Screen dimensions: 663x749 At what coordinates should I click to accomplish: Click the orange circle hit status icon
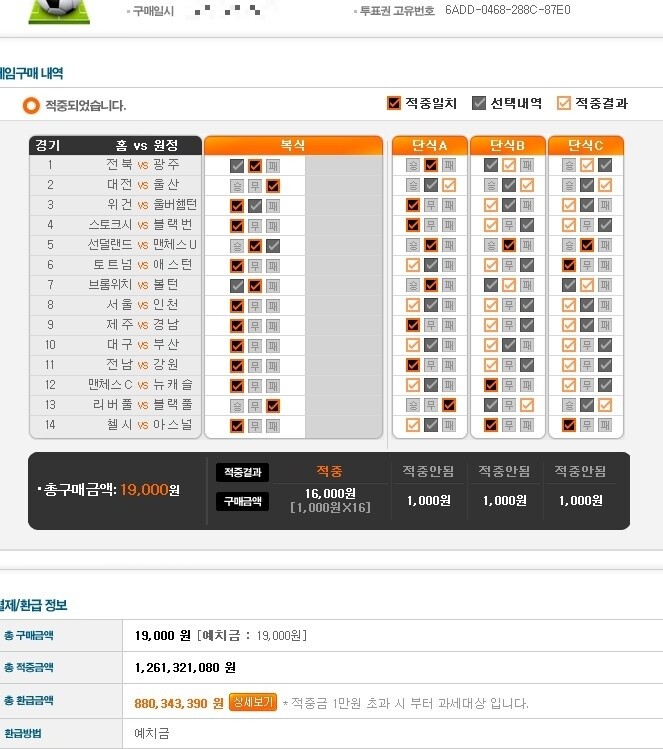pos(31,106)
